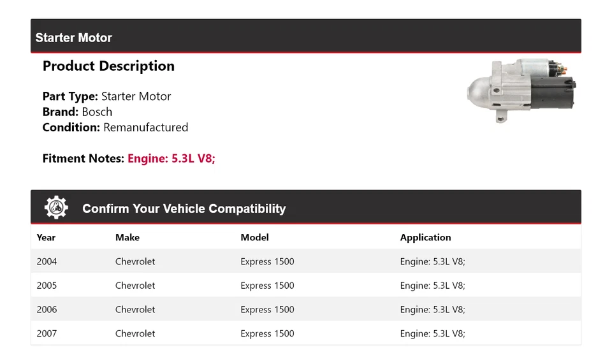Image resolution: width=612 pixels, height=364 pixels.
Task: Click the Application column header
Action: pos(425,237)
